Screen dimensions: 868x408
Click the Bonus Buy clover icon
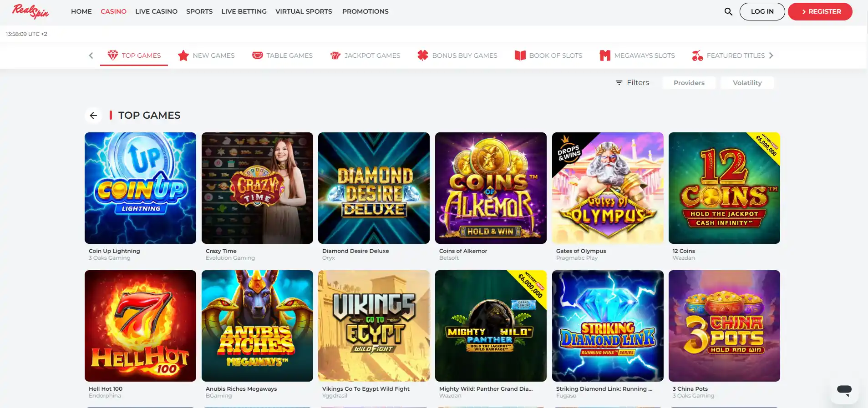pyautogui.click(x=423, y=55)
